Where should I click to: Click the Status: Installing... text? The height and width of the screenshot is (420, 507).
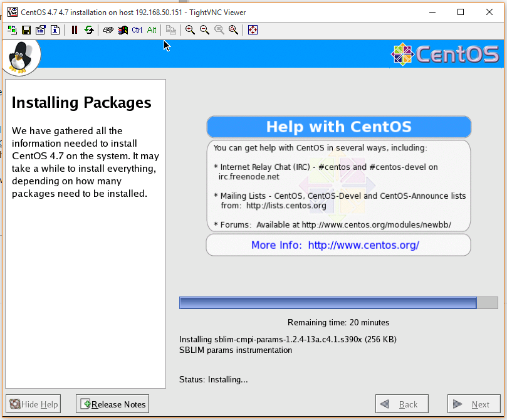(214, 379)
